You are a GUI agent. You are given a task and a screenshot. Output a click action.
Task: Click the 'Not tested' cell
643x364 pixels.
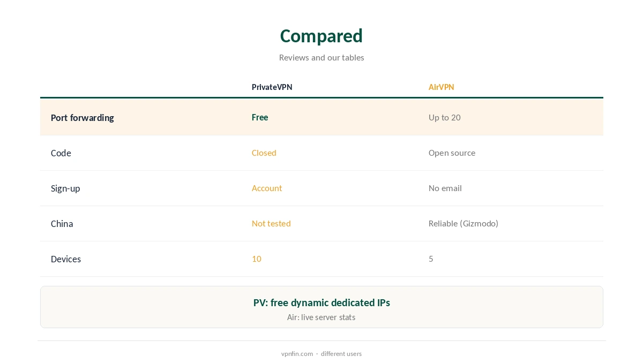click(271, 223)
